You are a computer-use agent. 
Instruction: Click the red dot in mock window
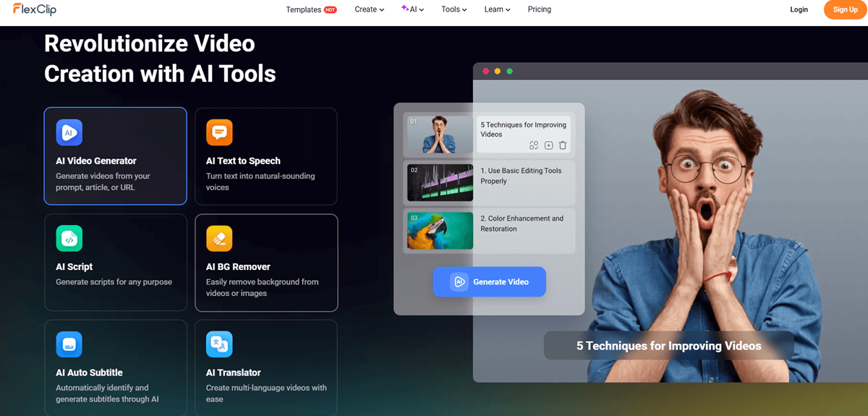[x=486, y=71]
